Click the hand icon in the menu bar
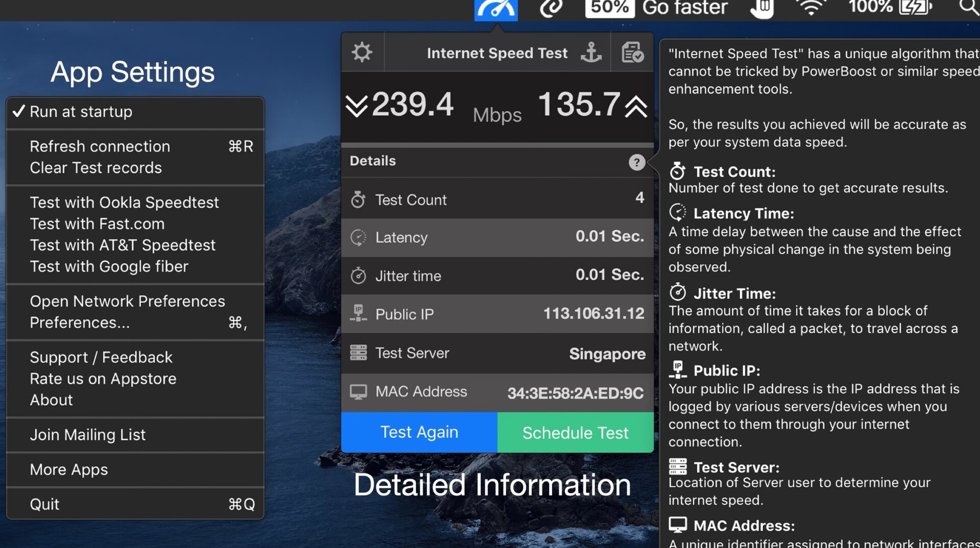Image resolution: width=980 pixels, height=548 pixels. pos(762,8)
